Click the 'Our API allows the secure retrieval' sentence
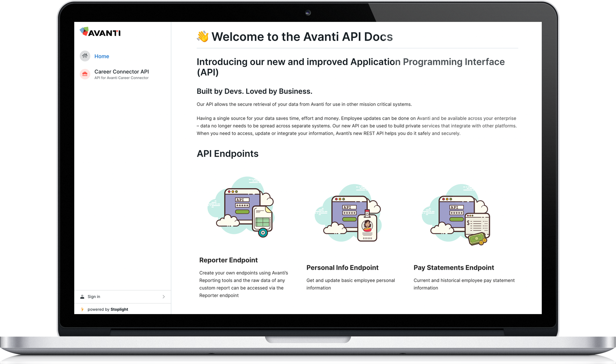 (304, 104)
